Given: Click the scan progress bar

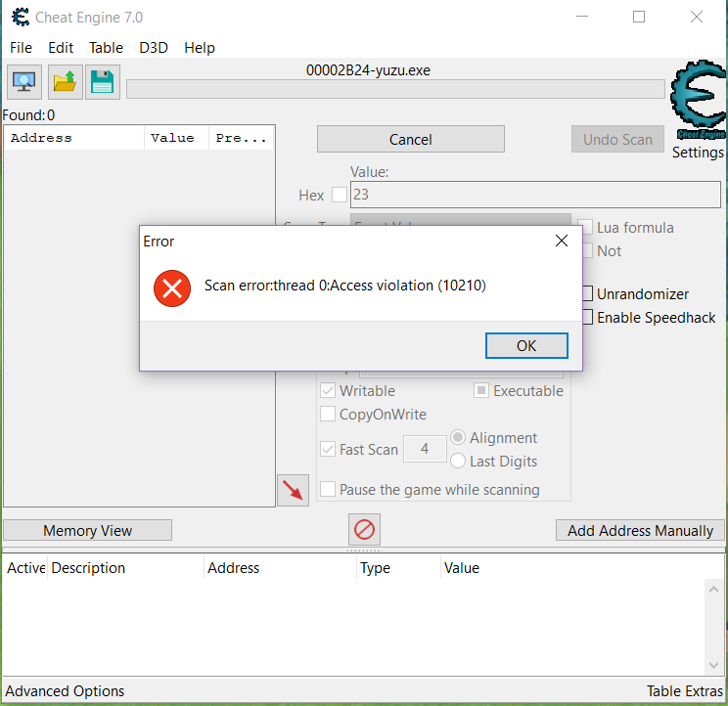Looking at the screenshot, I should [x=395, y=89].
